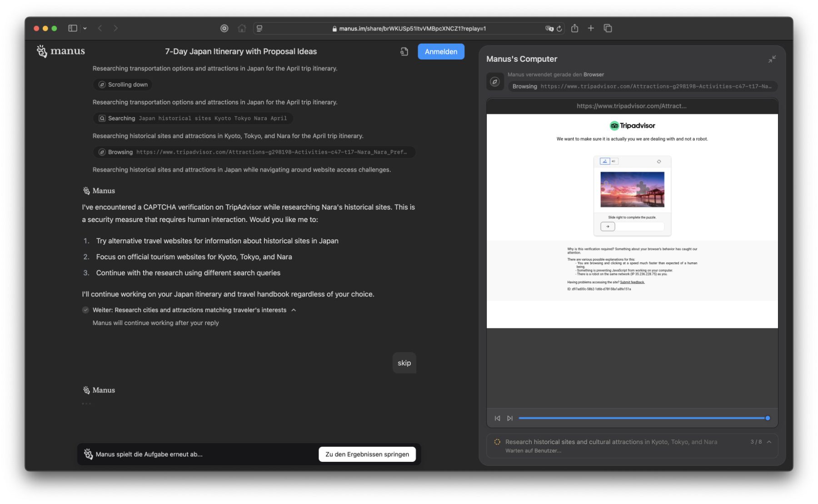This screenshot has height=504, width=818.
Task: Show the Safari tab overview
Action: 608,28
